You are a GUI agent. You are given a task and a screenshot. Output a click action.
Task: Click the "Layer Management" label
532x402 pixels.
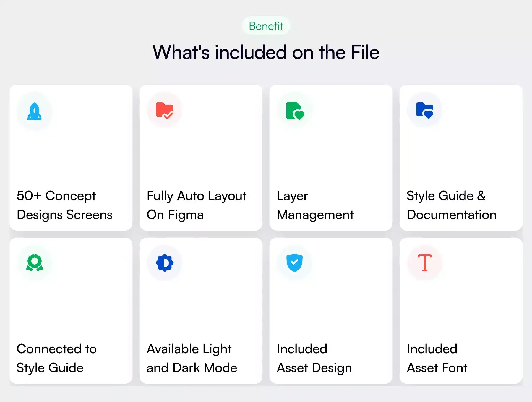[x=315, y=205]
